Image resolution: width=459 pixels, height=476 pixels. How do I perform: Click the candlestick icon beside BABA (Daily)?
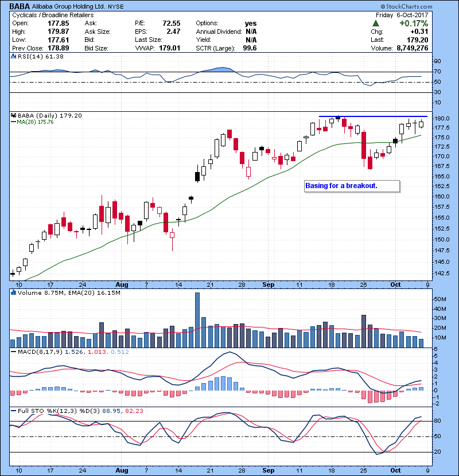coord(13,115)
